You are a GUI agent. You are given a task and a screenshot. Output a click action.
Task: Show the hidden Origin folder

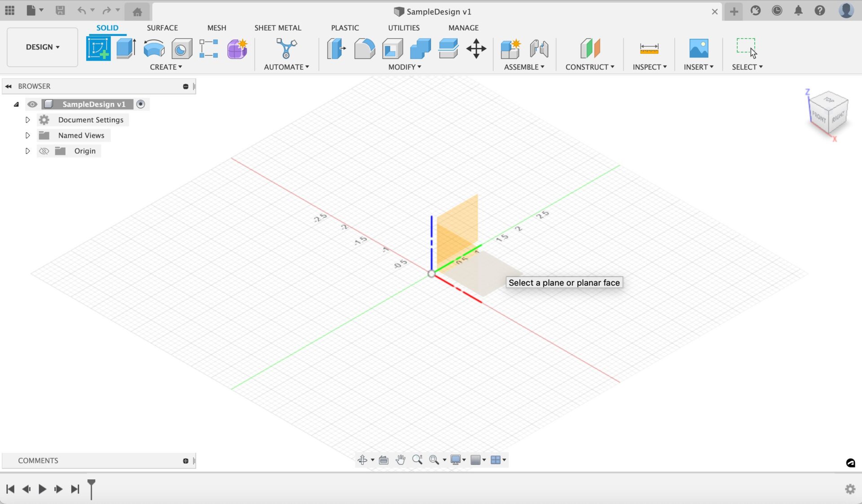coord(44,151)
